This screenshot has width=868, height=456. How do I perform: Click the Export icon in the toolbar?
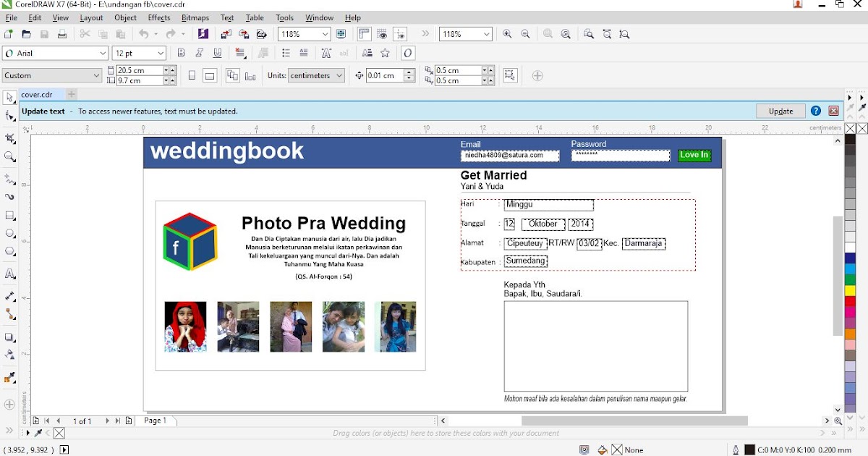coord(244,34)
